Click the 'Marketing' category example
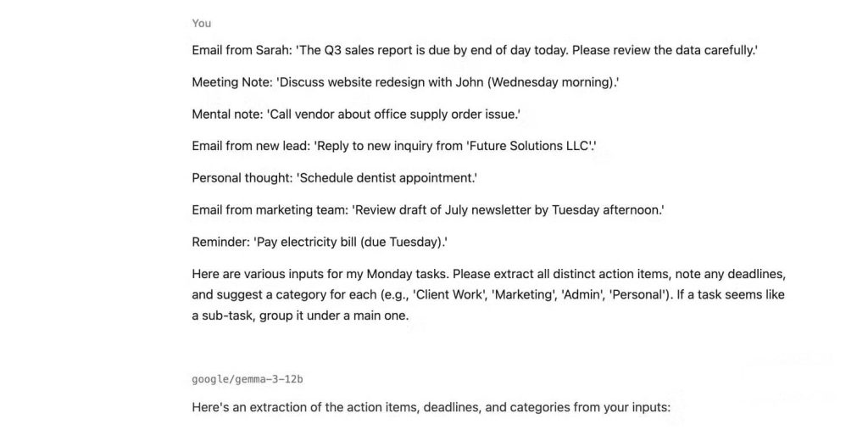 pos(520,295)
